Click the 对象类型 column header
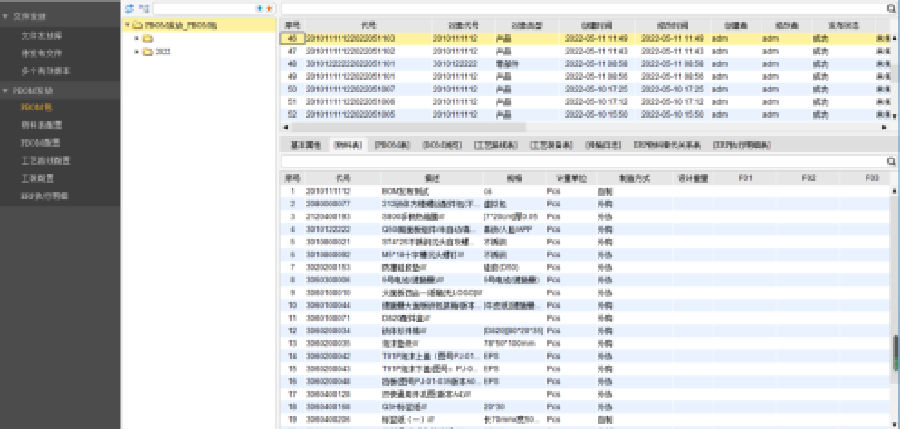Image resolution: width=900 pixels, height=429 pixels. 526,25
